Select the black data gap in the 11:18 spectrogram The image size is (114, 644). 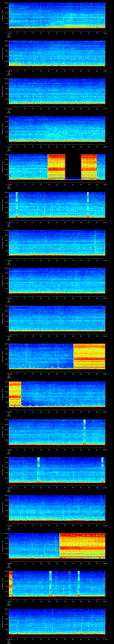coord(73,167)
